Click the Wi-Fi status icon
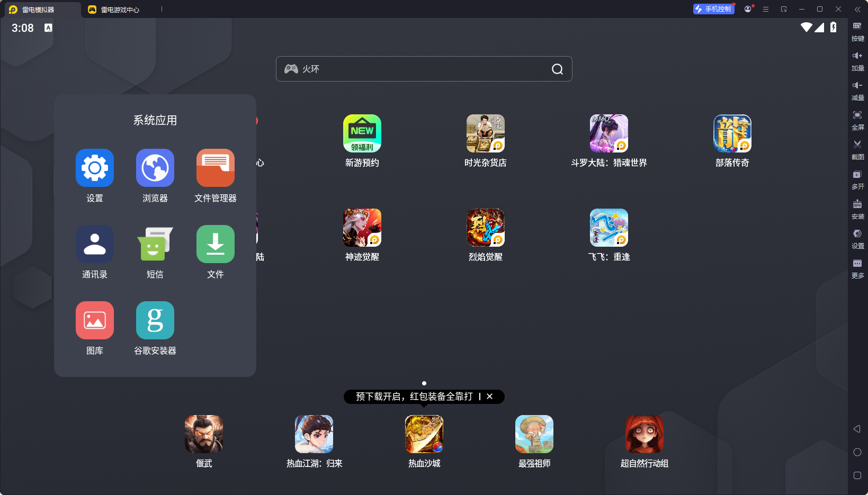The image size is (868, 495). point(807,27)
